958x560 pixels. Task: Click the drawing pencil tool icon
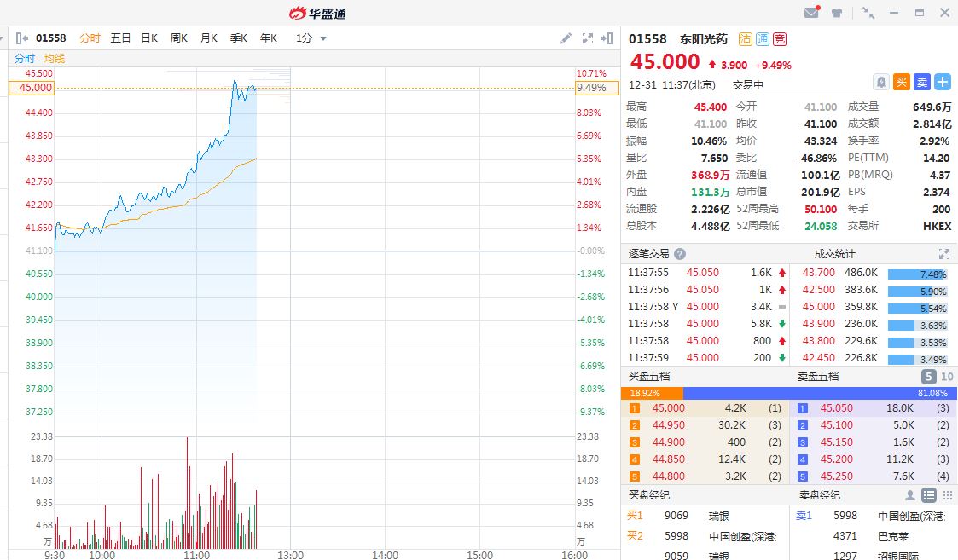pyautogui.click(x=566, y=38)
